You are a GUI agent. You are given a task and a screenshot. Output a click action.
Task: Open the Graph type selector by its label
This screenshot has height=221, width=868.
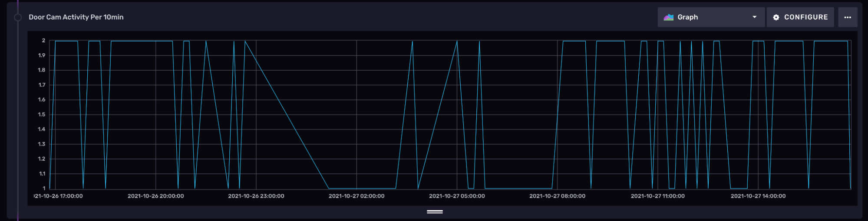point(687,17)
